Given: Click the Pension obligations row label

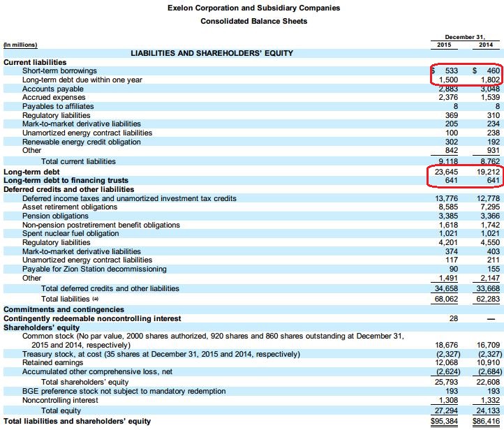Looking at the screenshot, I should [x=56, y=216].
